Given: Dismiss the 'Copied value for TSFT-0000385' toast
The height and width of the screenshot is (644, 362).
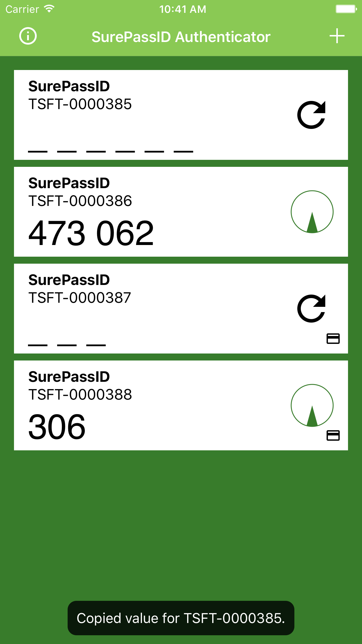Looking at the screenshot, I should click(x=181, y=618).
